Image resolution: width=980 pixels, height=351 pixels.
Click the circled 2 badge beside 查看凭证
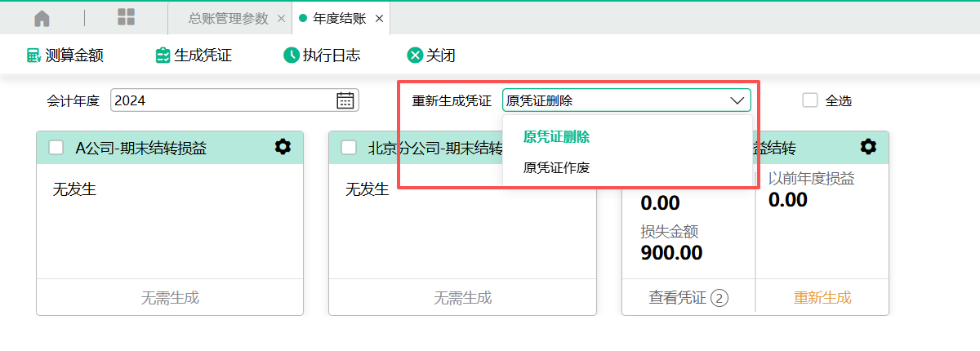pos(719,299)
